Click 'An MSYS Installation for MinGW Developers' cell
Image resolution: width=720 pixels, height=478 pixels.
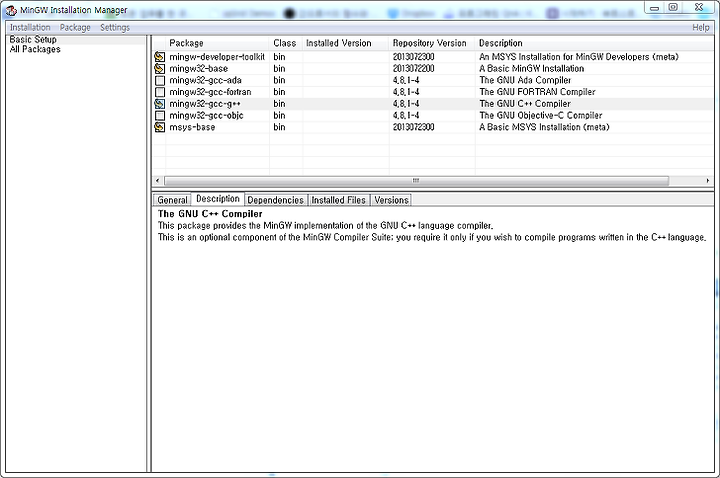pyautogui.click(x=579, y=57)
